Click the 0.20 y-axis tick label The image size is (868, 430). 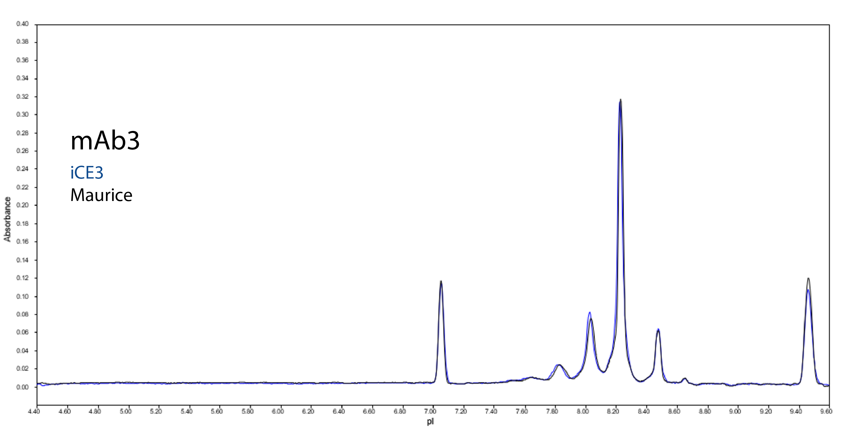point(23,205)
